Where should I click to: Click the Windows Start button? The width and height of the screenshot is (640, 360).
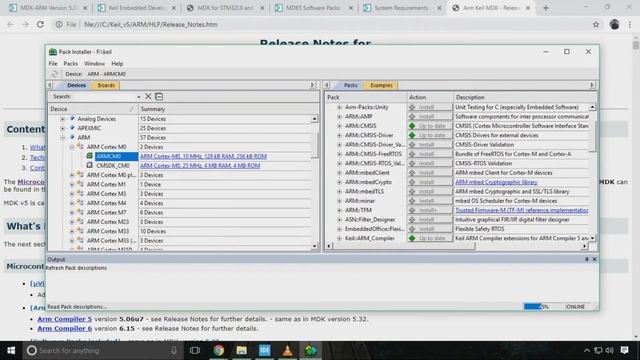(11, 350)
